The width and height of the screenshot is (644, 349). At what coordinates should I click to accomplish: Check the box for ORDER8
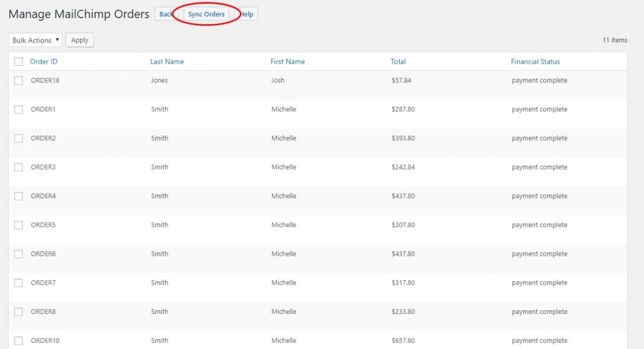click(19, 311)
